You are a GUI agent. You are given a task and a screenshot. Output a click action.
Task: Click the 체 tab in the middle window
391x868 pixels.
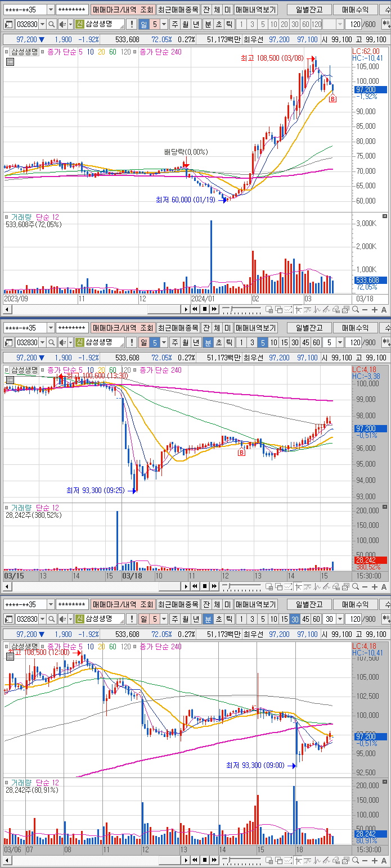point(217,327)
